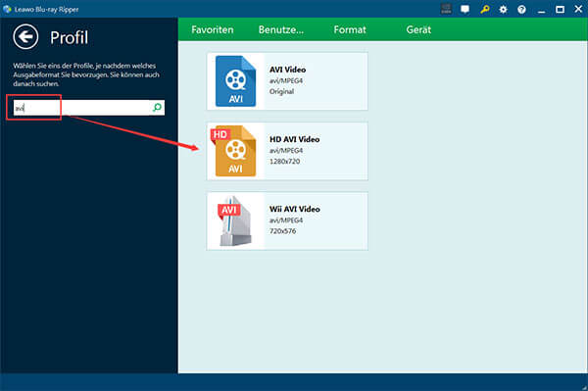Click the green search magnifier icon

pos(157,108)
